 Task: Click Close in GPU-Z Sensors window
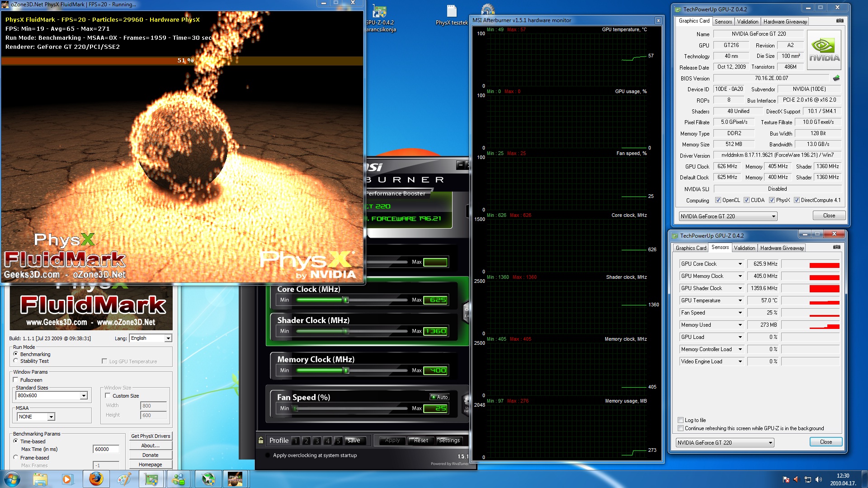click(826, 442)
